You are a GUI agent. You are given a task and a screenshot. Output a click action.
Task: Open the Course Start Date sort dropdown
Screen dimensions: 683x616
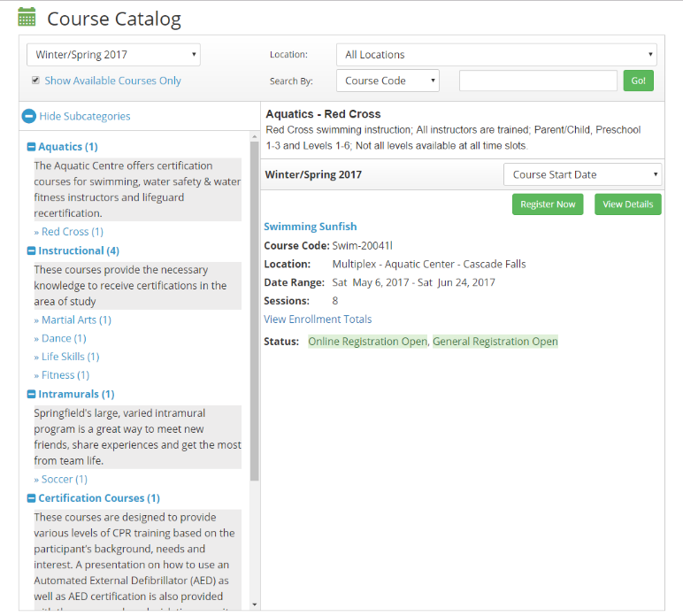coord(582,174)
